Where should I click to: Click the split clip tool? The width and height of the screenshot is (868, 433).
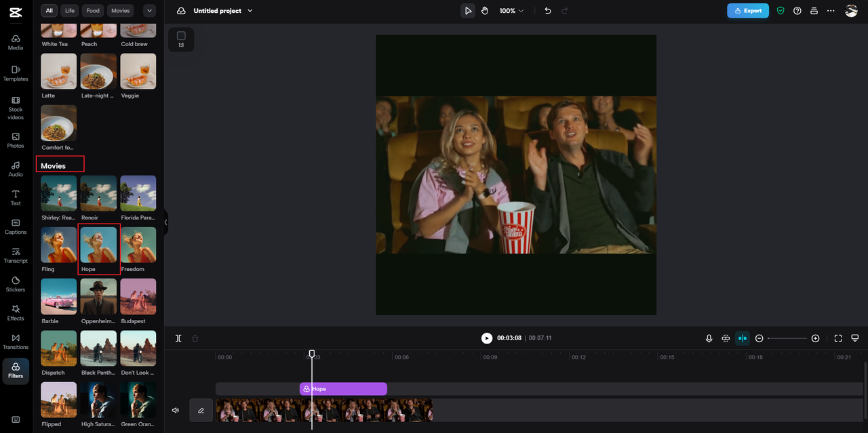178,338
